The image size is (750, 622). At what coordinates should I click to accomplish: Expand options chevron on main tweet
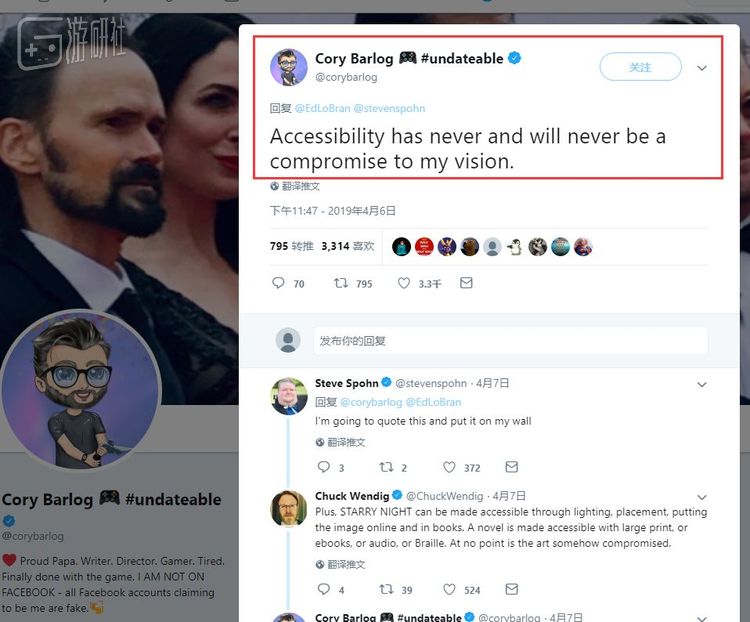click(702, 68)
